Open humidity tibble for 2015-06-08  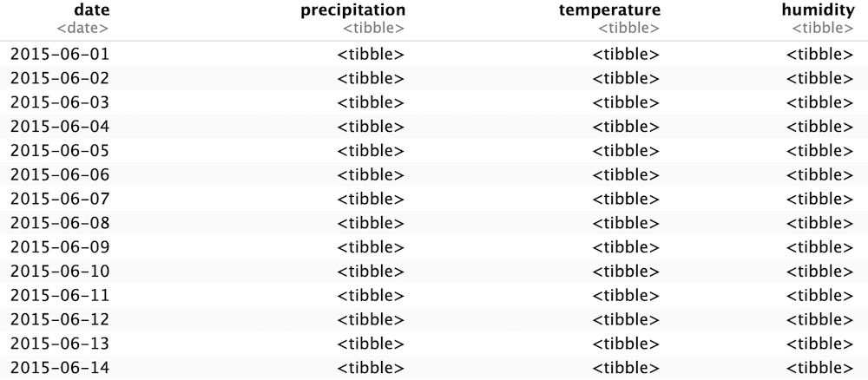pos(820,223)
